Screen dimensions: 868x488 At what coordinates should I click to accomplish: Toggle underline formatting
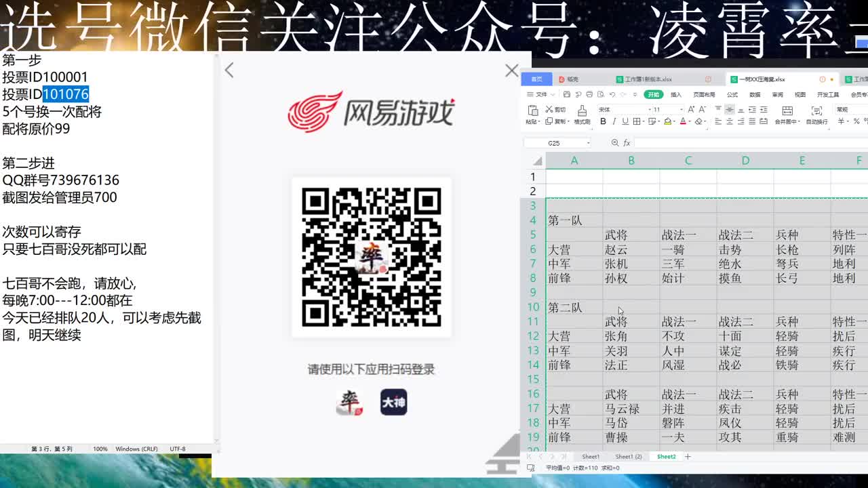625,121
